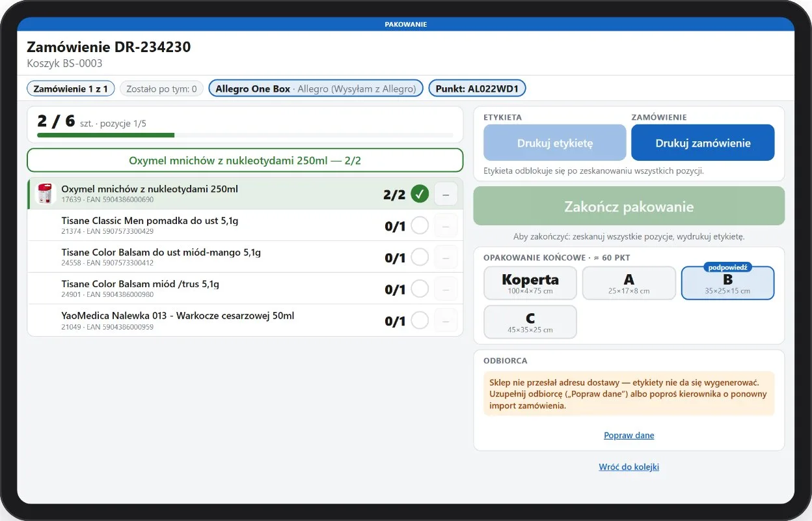Toggle the circle for YaoMedica Nalewka 013
Screen dimensions: 812x521
click(x=420, y=320)
